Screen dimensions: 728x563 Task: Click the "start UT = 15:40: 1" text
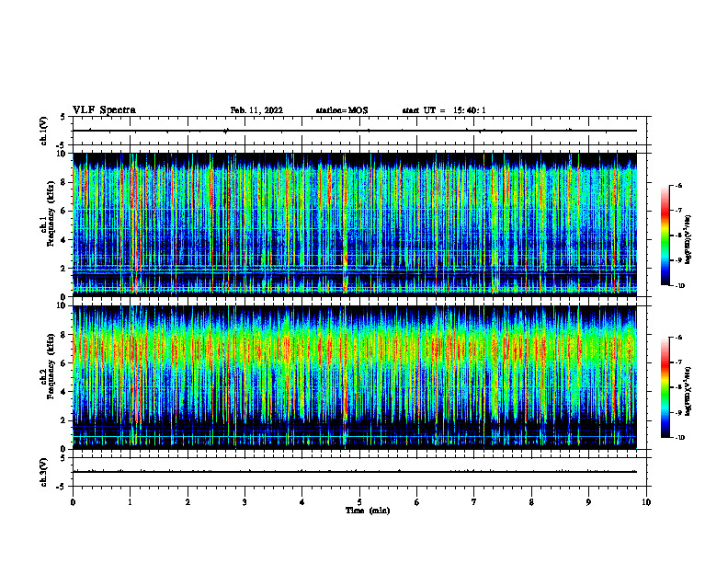(x=444, y=110)
